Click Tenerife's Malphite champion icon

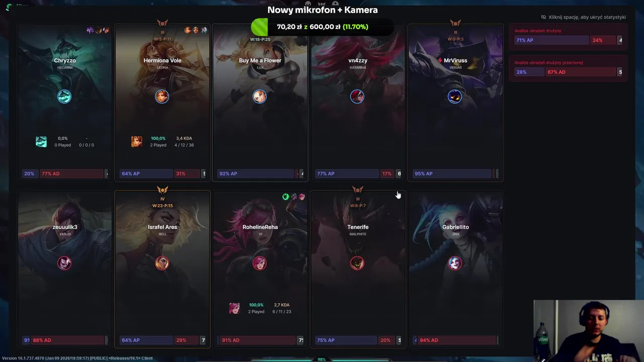357,263
